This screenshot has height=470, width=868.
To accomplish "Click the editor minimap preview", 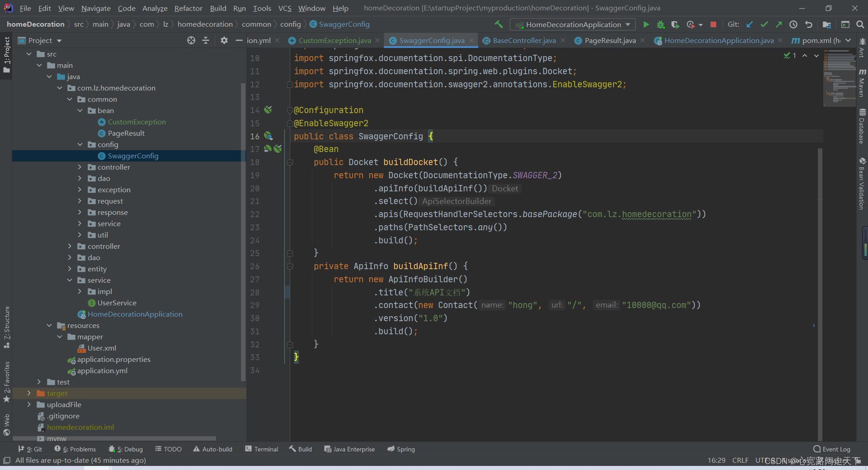I will pos(840,77).
